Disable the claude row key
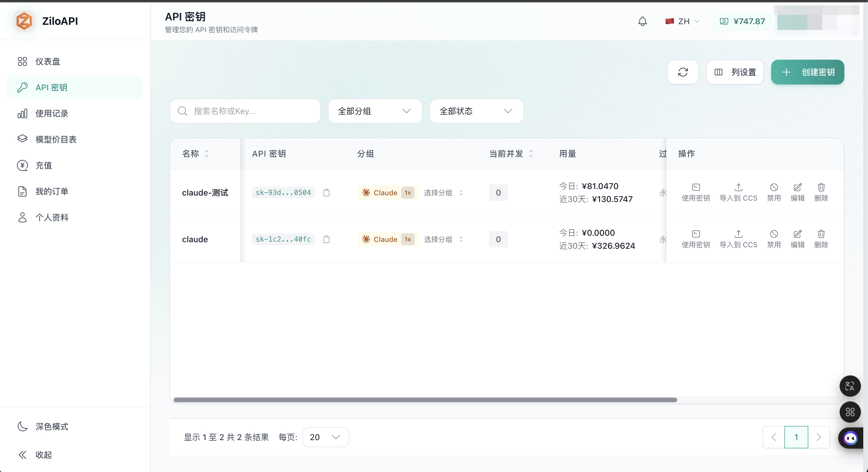Screen dimensions: 868x472 coord(774,239)
